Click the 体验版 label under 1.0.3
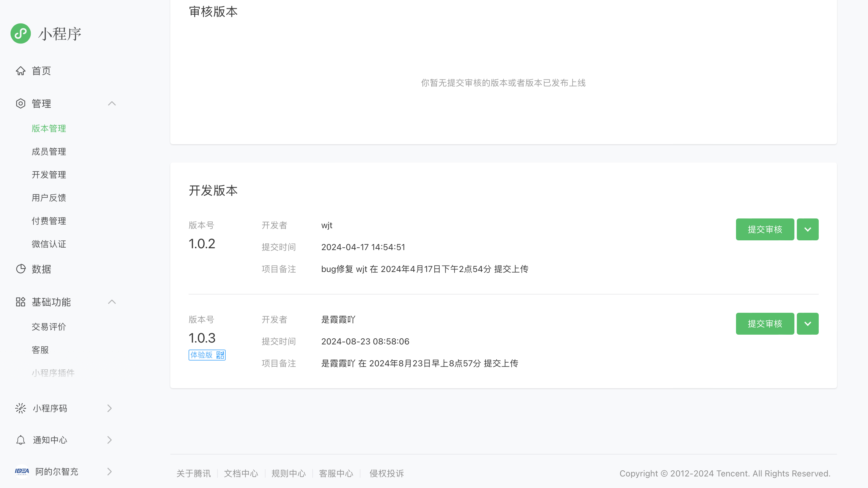The width and height of the screenshot is (868, 488). click(202, 355)
